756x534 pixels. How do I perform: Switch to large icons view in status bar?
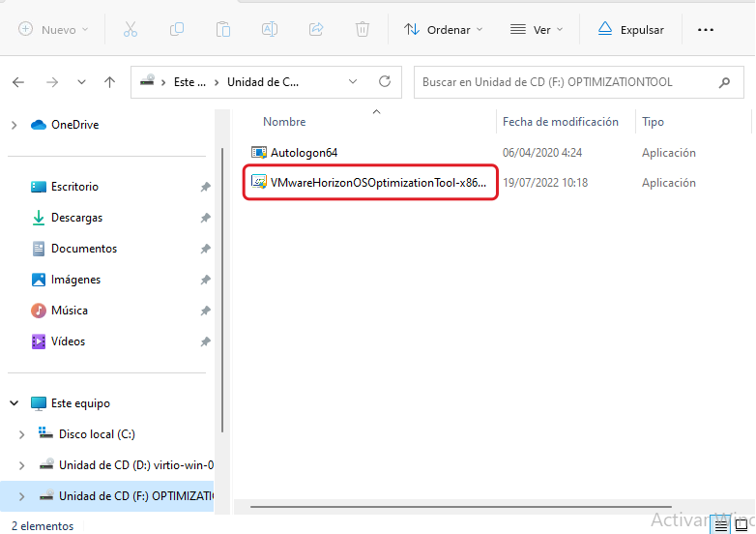[x=742, y=525]
